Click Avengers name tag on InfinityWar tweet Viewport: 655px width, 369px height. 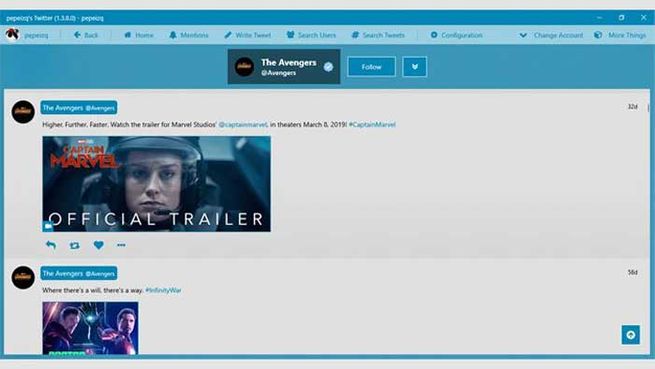(x=79, y=273)
